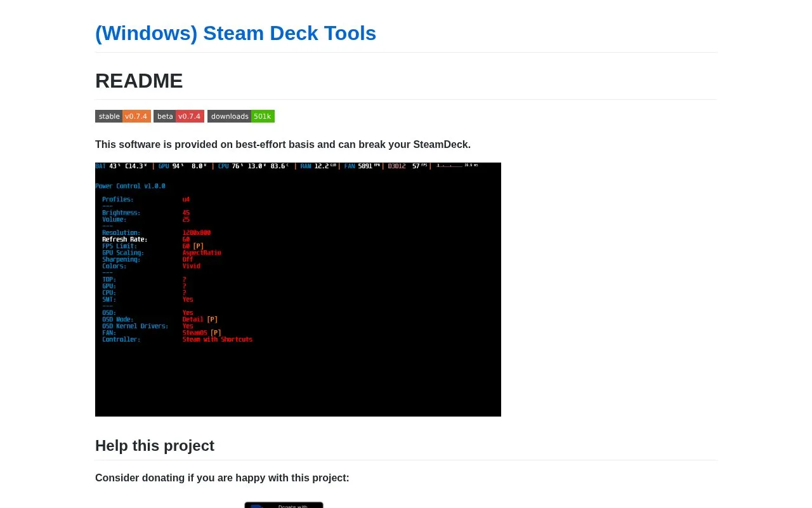Click the README heading
812x508 pixels.
click(x=139, y=81)
